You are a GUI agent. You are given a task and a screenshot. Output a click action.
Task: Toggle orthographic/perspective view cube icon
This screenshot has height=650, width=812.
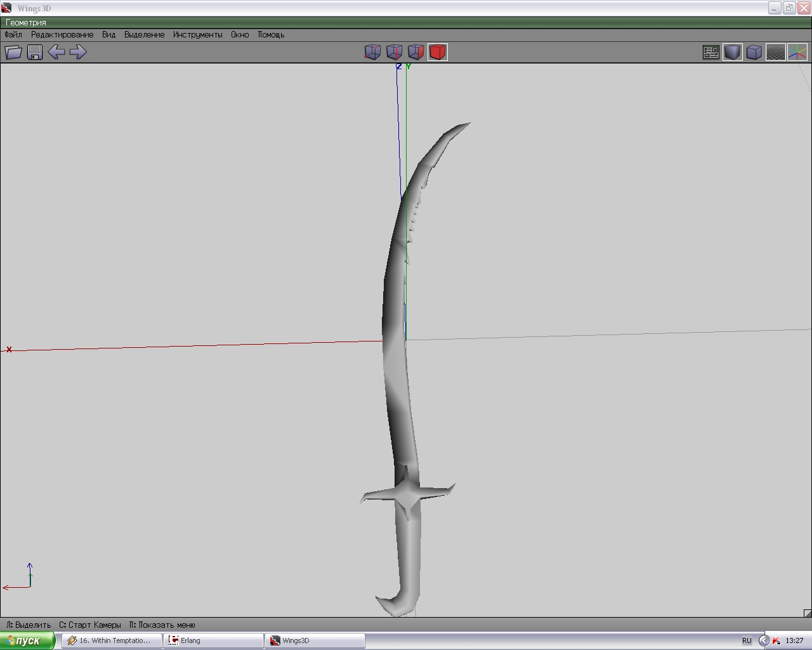click(x=754, y=52)
